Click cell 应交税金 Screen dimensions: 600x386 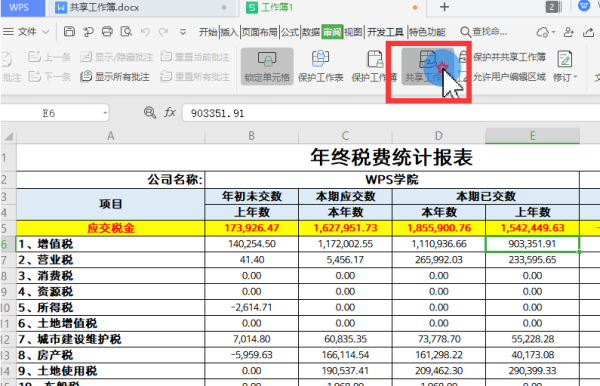(x=111, y=228)
